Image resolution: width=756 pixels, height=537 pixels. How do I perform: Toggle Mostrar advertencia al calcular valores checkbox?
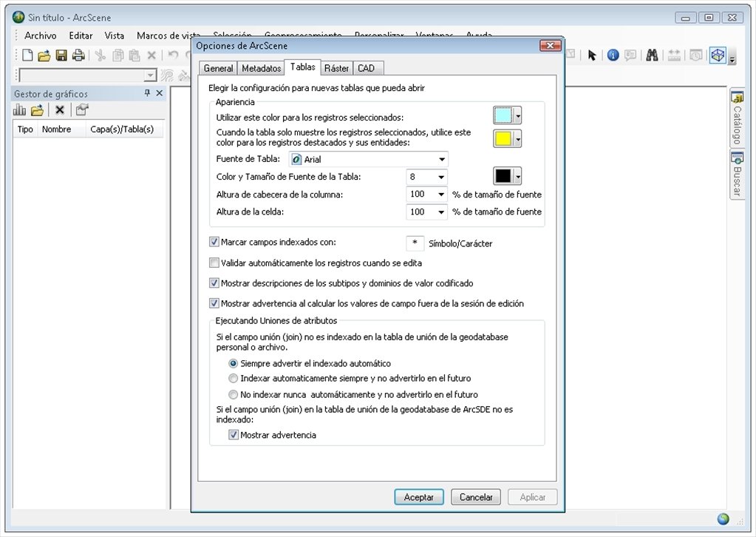(214, 303)
